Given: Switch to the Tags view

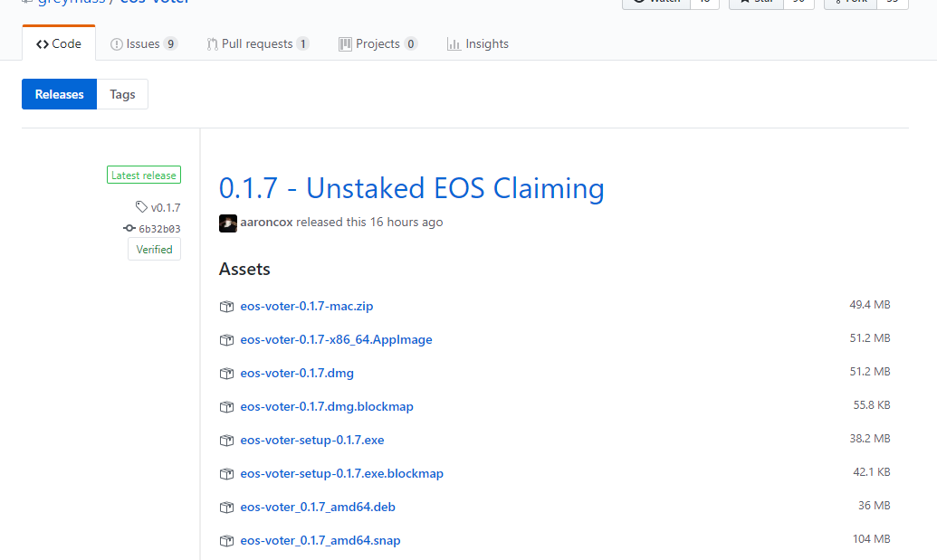Looking at the screenshot, I should click(x=122, y=94).
